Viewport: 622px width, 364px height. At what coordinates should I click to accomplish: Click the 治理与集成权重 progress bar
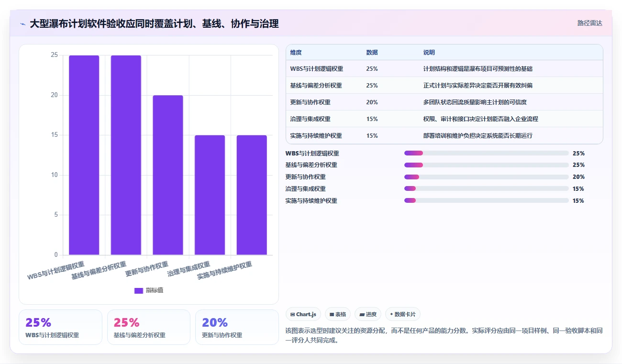pos(486,189)
